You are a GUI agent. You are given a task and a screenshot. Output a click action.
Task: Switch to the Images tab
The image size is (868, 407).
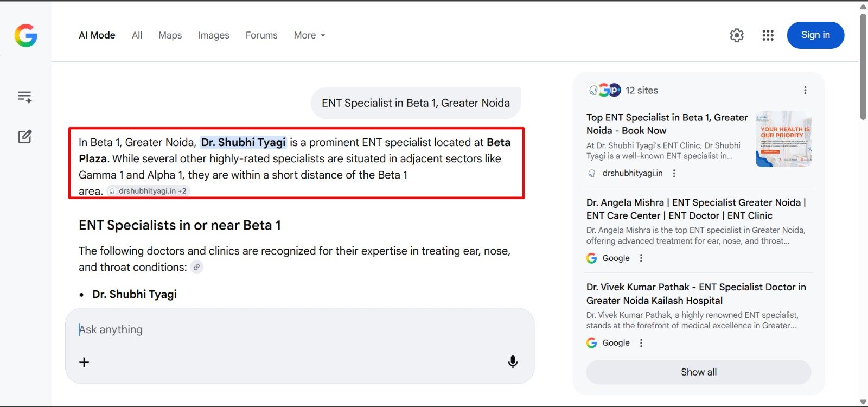click(x=214, y=35)
